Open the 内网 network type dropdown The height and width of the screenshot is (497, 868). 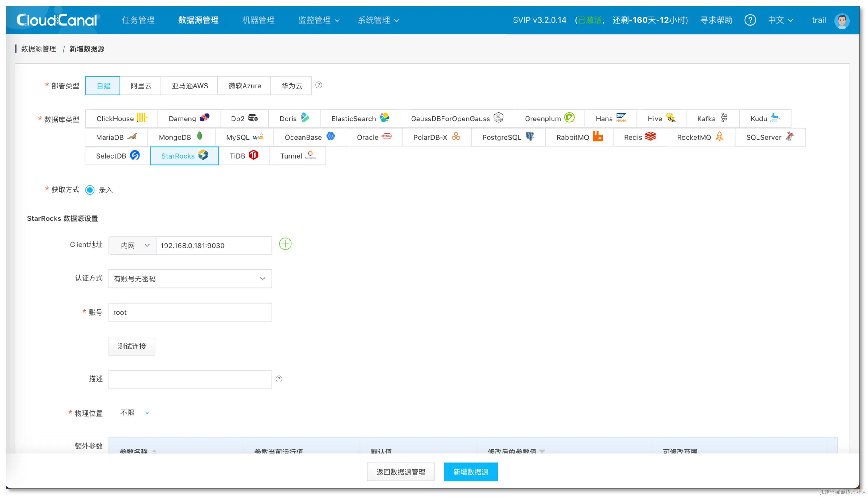point(133,245)
